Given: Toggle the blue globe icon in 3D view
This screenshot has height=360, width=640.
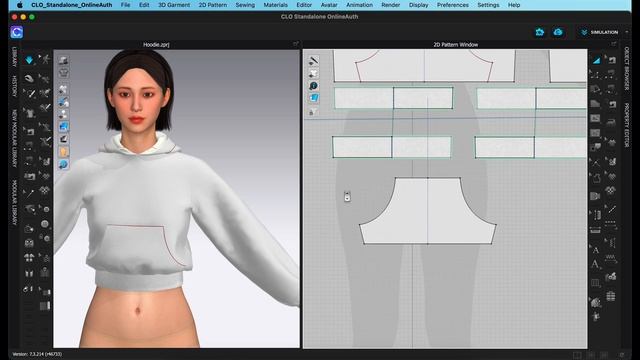Looking at the screenshot, I should click(63, 164).
